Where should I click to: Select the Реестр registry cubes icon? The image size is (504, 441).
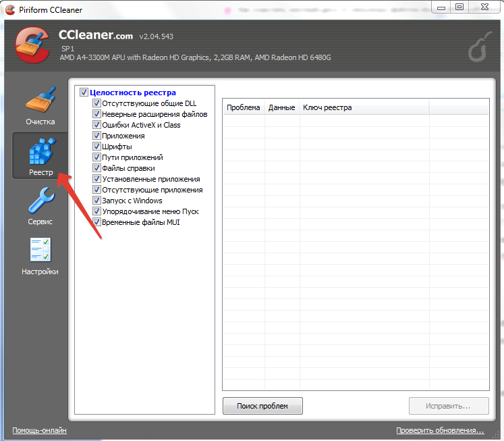(x=40, y=152)
